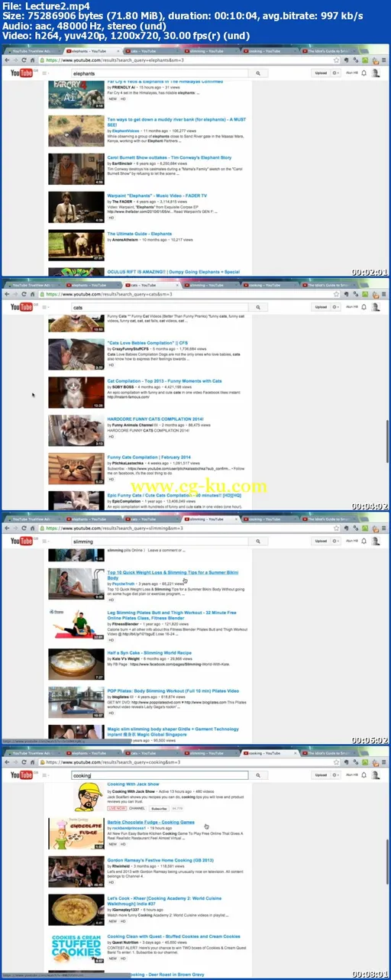
Task: Open 'Carol Burnett Show outtakes' elephant story link
Action: [x=169, y=158]
